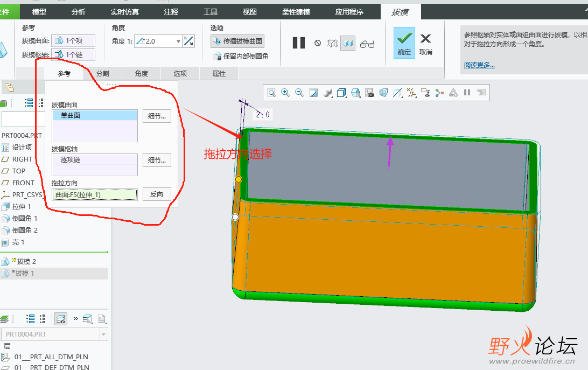
Task: Click the 反向 button for pull direction
Action: click(x=157, y=194)
